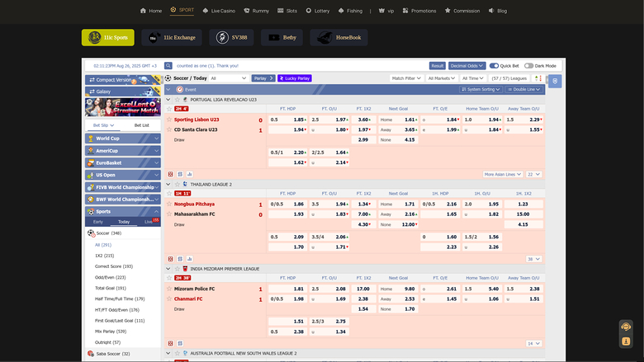644x362 pixels.
Task: Open the Blog speaker icon
Action: point(491,11)
